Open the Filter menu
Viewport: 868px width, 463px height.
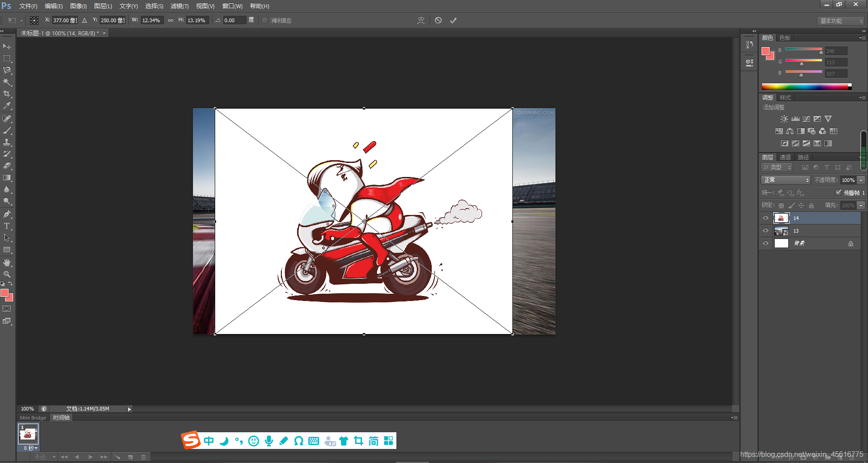[179, 6]
